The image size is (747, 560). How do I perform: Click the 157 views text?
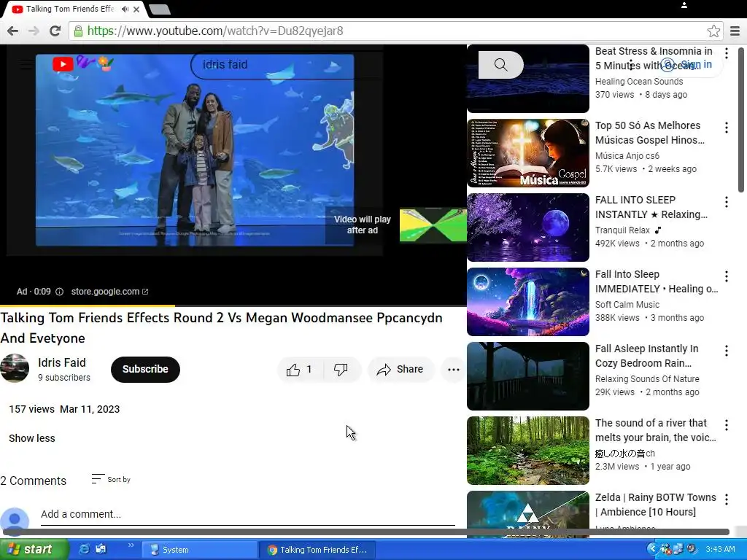(x=32, y=410)
